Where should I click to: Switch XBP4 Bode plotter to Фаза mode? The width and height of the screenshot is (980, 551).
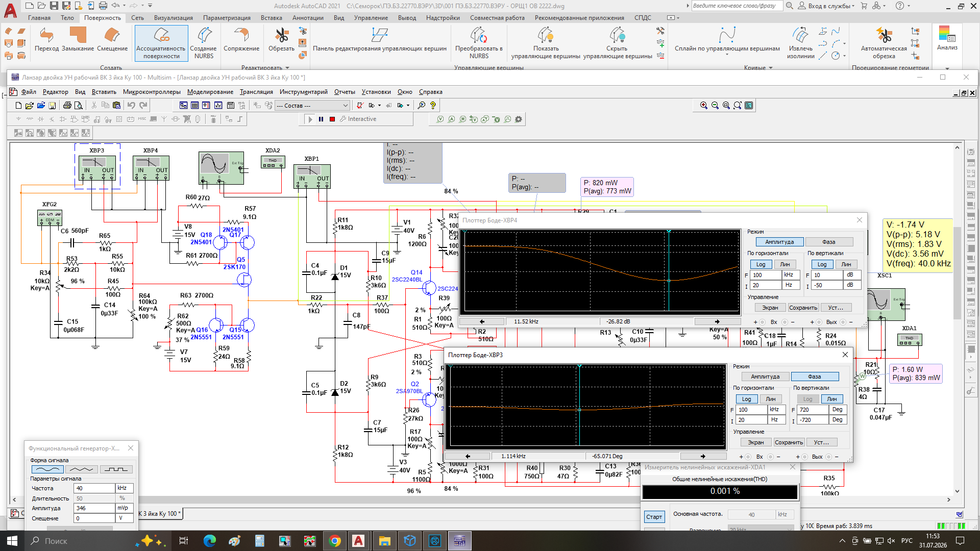[x=828, y=242]
